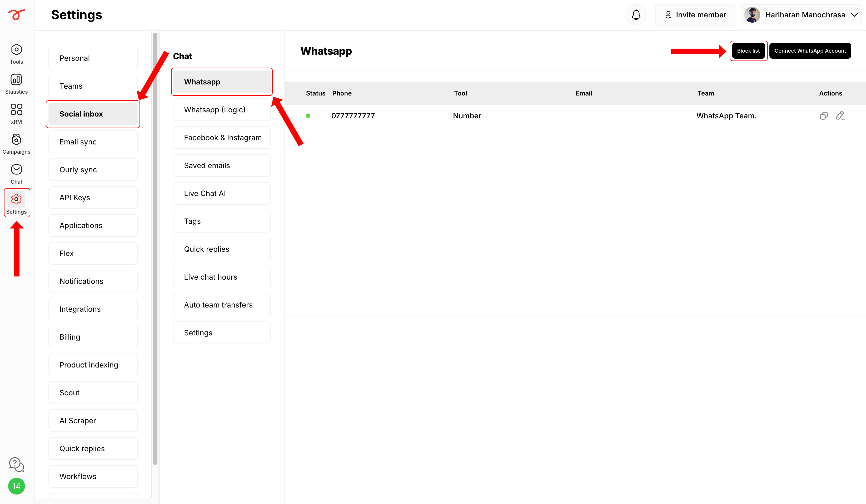Open the Chat inbox icon
Image resolution: width=866 pixels, height=504 pixels.
[x=16, y=174]
